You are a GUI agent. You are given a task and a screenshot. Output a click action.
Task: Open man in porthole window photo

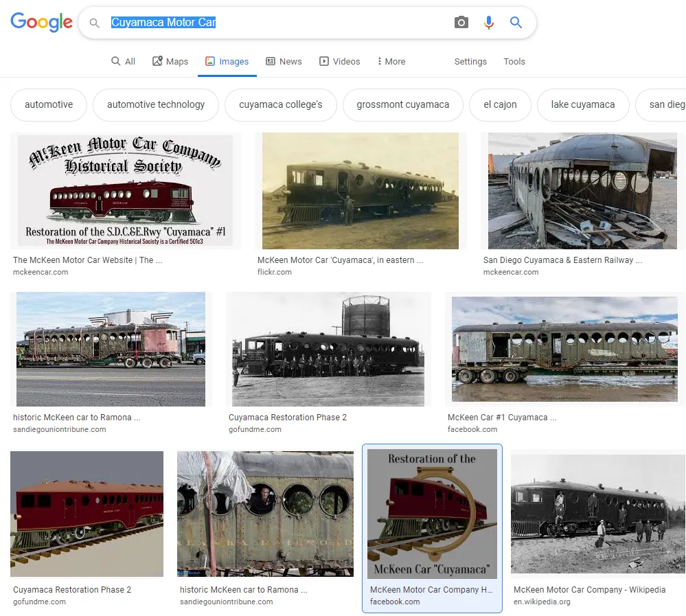pos(265,514)
